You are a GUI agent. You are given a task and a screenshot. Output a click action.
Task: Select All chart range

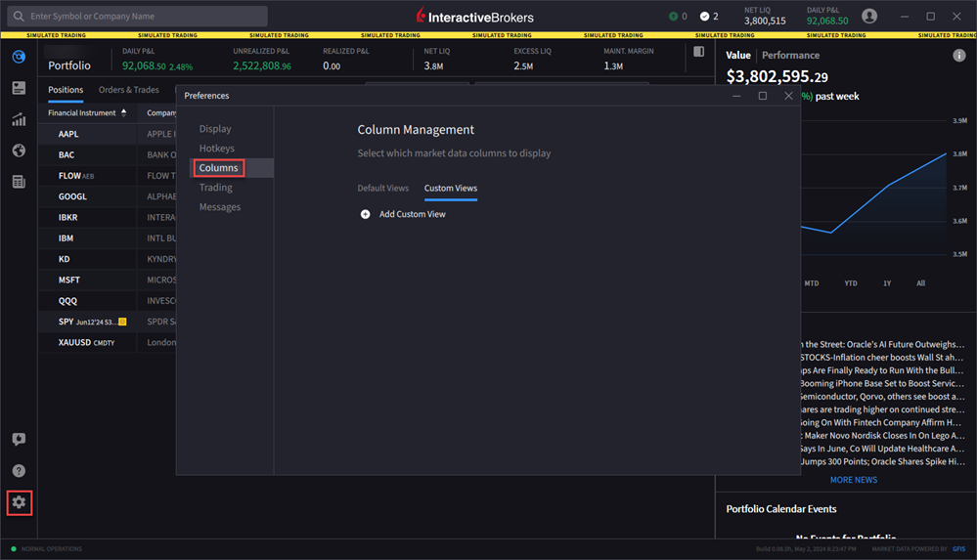(921, 283)
